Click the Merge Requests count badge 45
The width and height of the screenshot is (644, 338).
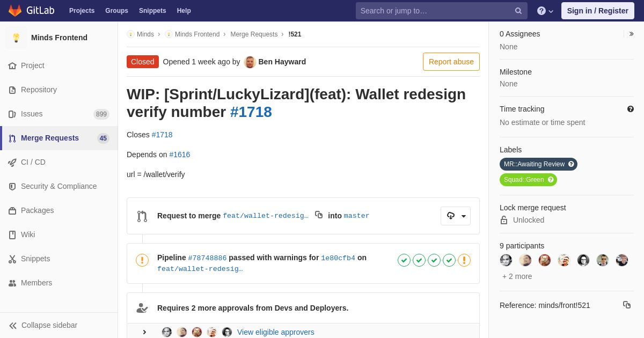click(103, 138)
